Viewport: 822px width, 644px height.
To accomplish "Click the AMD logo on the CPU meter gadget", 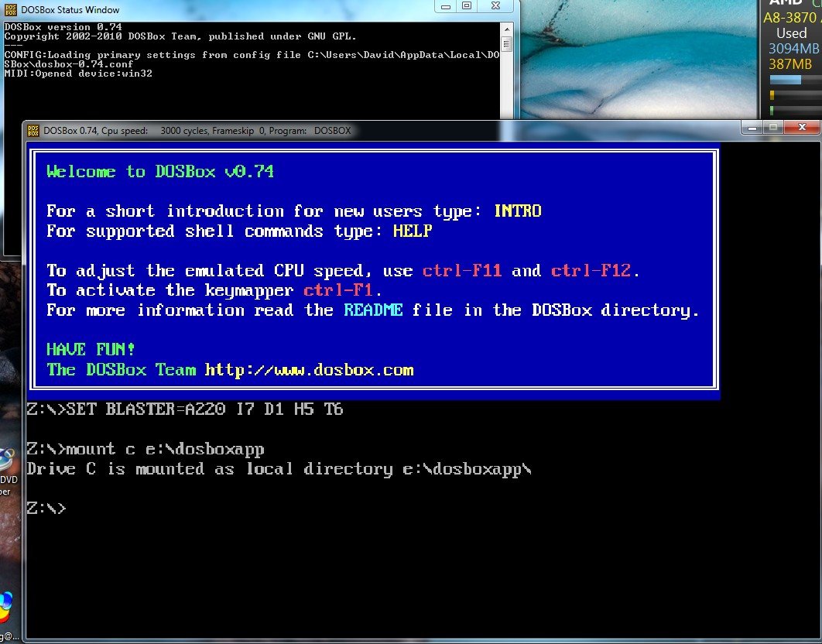I will pos(788,4).
